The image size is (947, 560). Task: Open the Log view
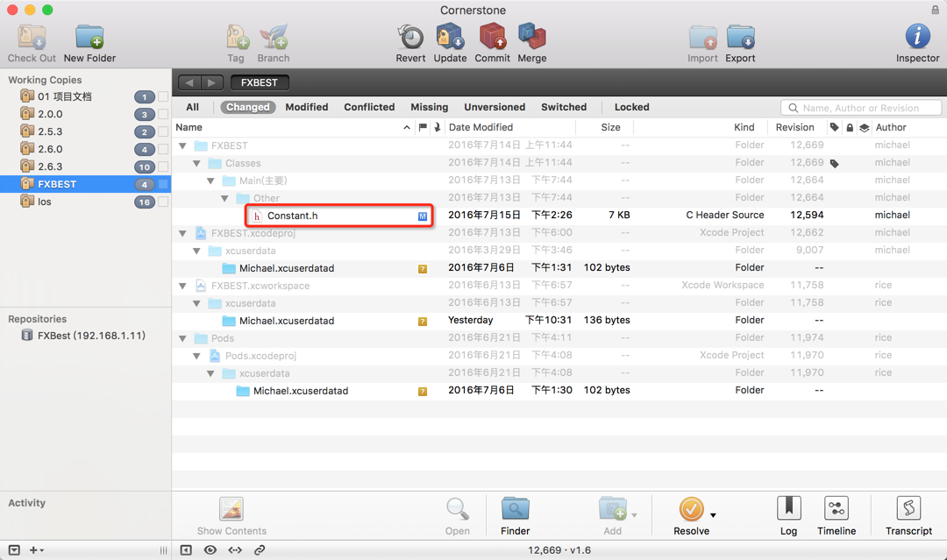click(x=789, y=508)
